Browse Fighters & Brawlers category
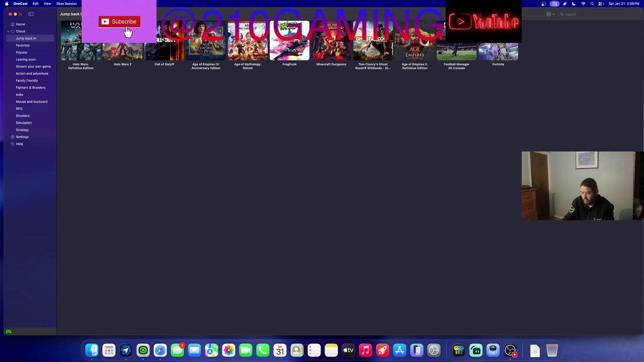 click(x=30, y=87)
